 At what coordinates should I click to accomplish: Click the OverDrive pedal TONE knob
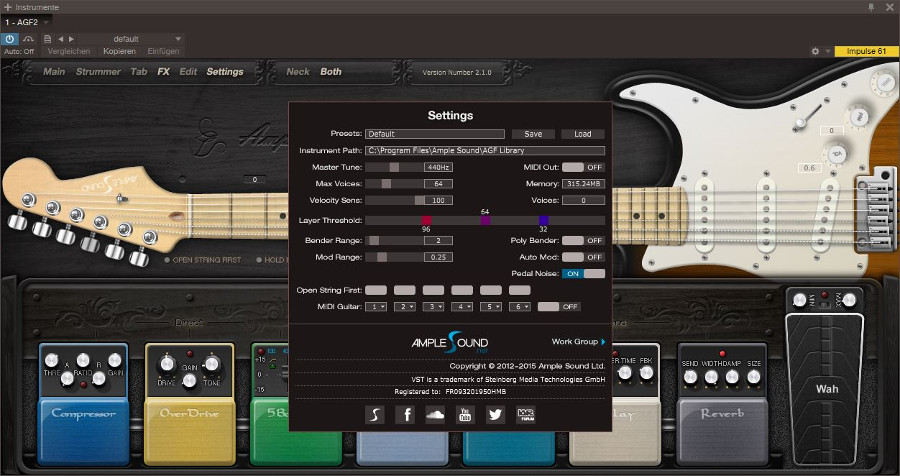coord(212,363)
